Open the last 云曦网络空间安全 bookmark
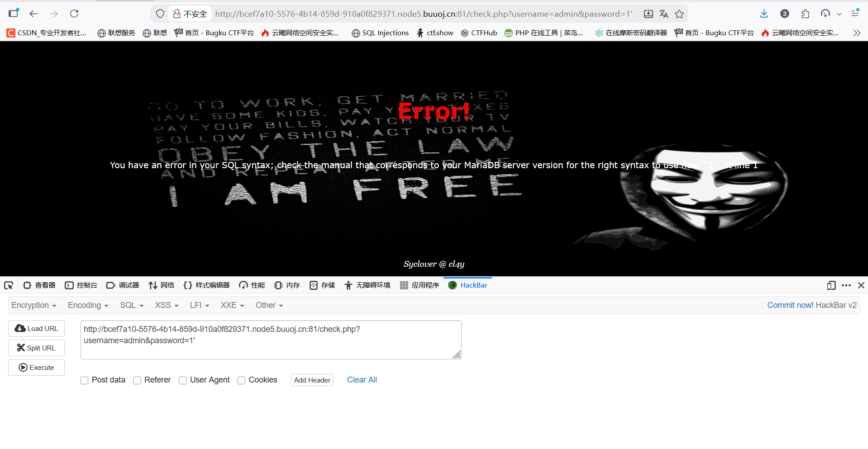The height and width of the screenshot is (449, 868). (x=800, y=33)
